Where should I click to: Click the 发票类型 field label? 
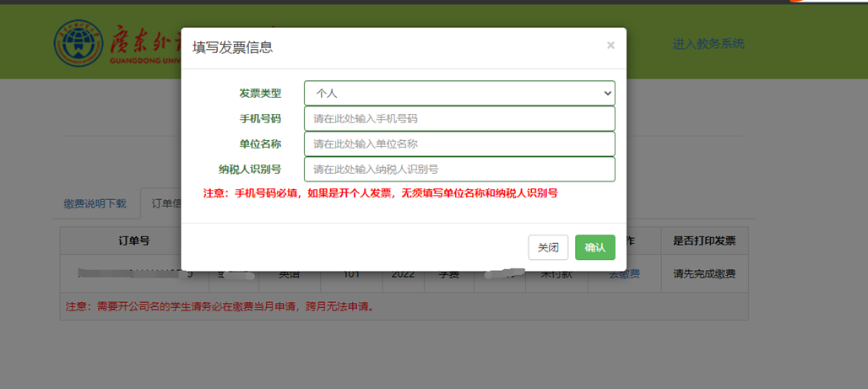(x=259, y=94)
